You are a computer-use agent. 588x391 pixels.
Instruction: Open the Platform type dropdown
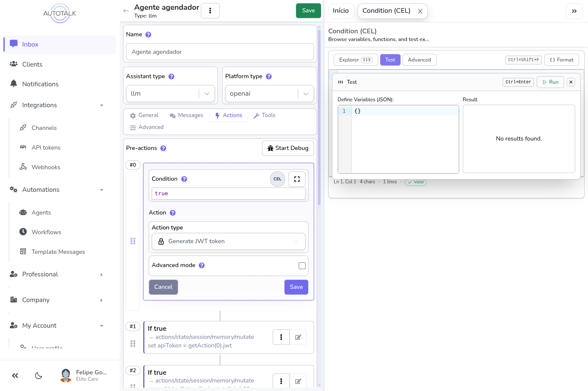(x=305, y=93)
